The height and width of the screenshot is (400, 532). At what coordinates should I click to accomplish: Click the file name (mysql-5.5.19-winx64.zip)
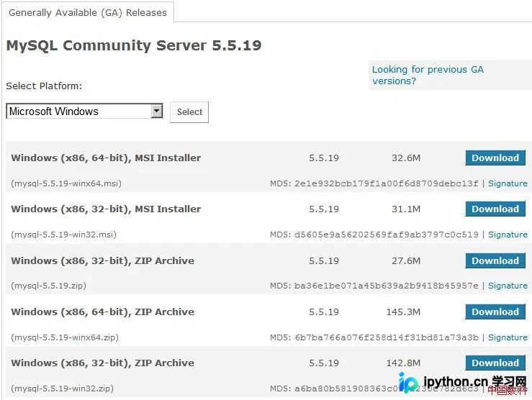coord(65,337)
